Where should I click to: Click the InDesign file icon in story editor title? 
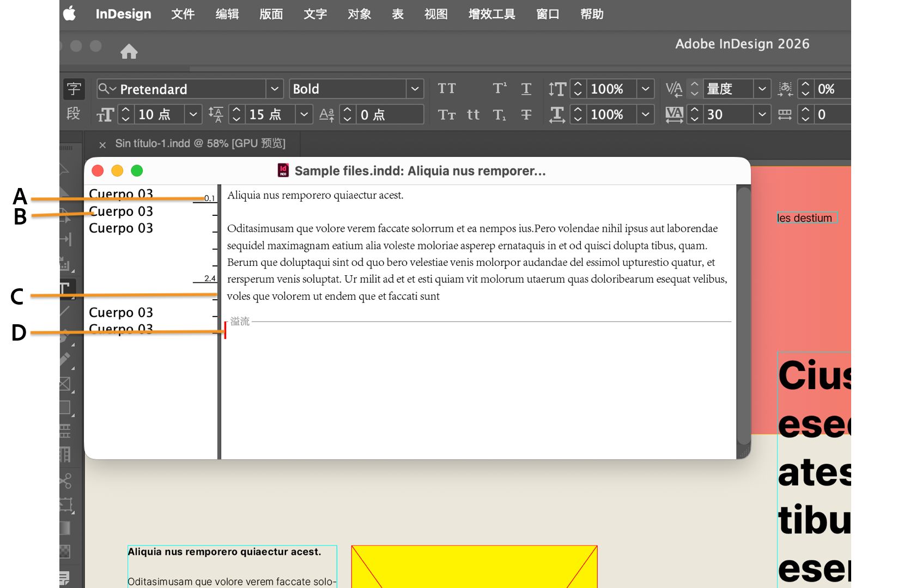tap(283, 171)
